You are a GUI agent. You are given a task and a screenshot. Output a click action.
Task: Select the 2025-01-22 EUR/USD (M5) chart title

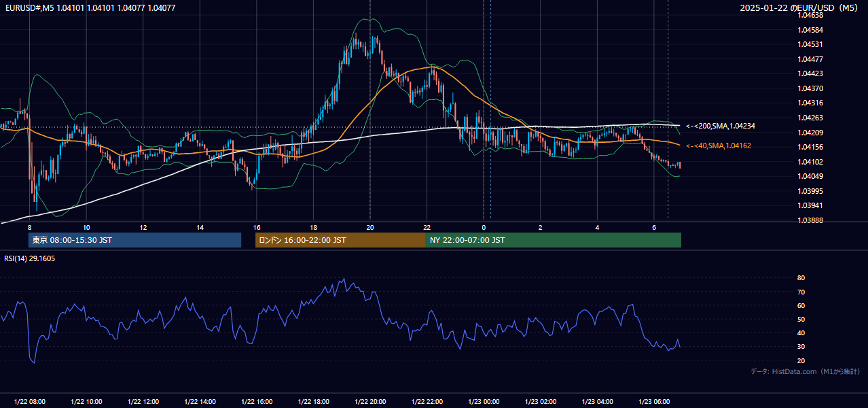click(x=800, y=8)
